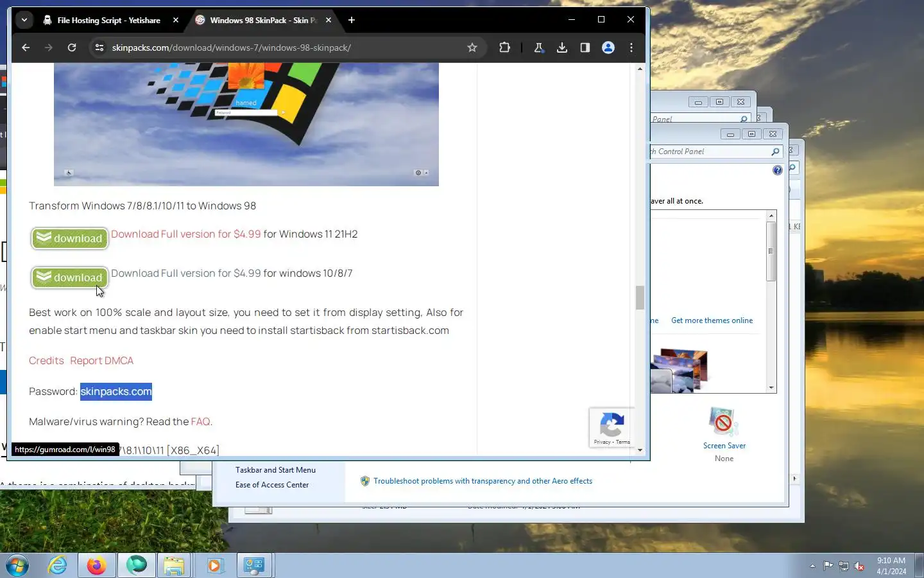Open Get more themes online link
924x578 pixels.
(x=712, y=320)
